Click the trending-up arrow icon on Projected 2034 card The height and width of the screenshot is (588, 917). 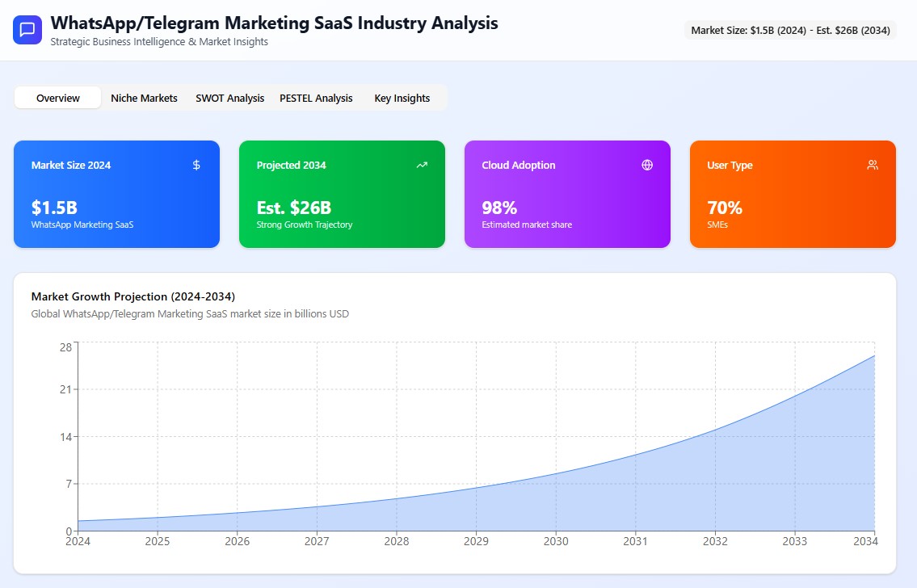[x=422, y=165]
